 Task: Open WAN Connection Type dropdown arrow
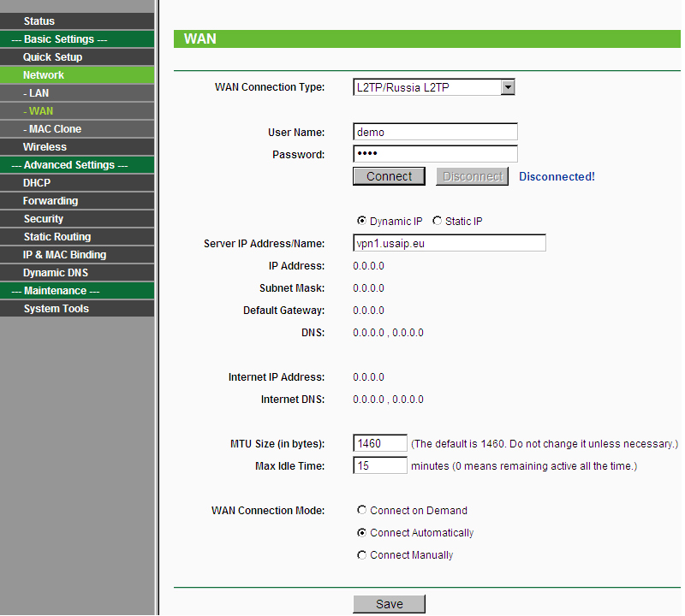point(507,87)
